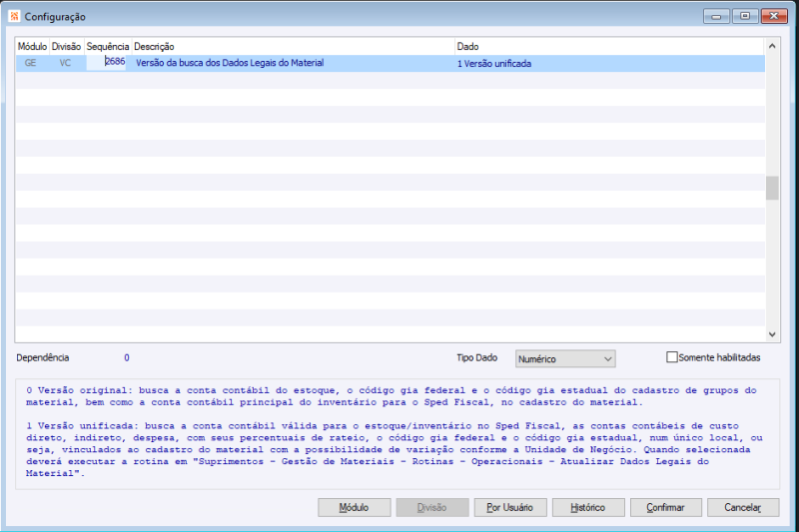This screenshot has width=799, height=532.
Task: Click the scroll down arrow of the grid
Action: [772, 334]
